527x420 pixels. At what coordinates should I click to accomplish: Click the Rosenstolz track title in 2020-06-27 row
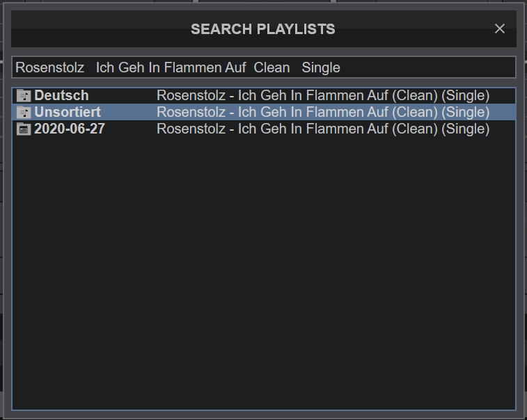coord(323,129)
